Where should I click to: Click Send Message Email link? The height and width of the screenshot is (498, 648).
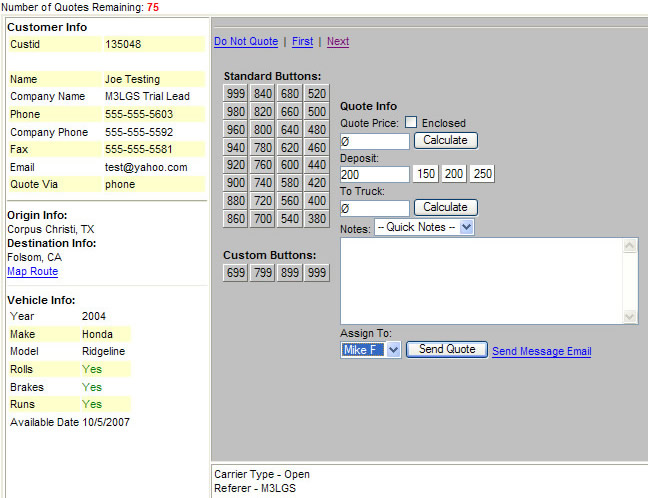[541, 352]
